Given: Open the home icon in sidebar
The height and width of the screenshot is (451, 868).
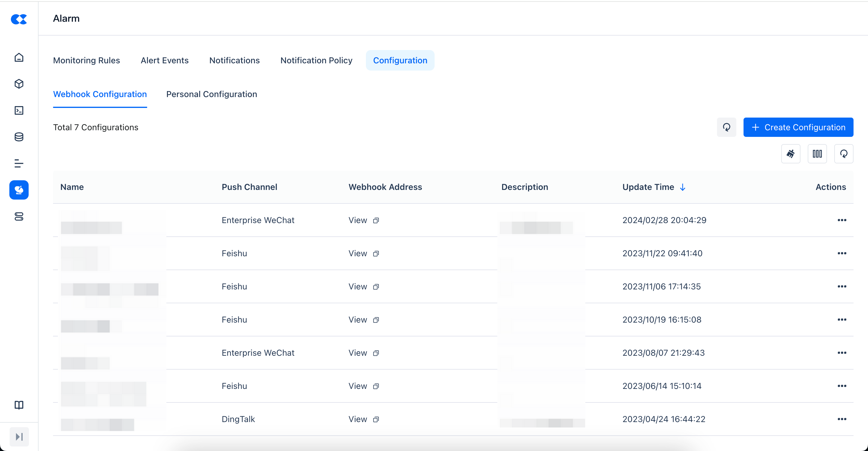Looking at the screenshot, I should click(x=19, y=57).
